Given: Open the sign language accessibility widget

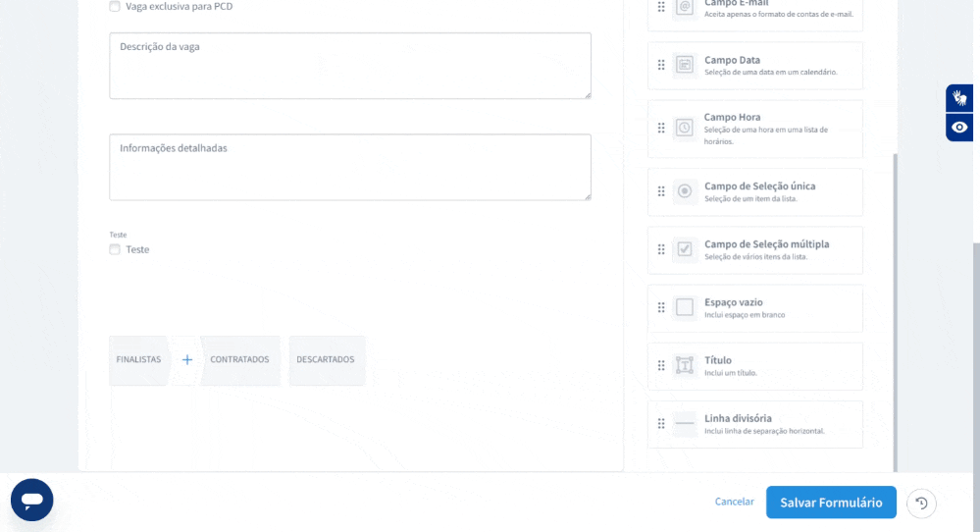Looking at the screenshot, I should click(959, 98).
